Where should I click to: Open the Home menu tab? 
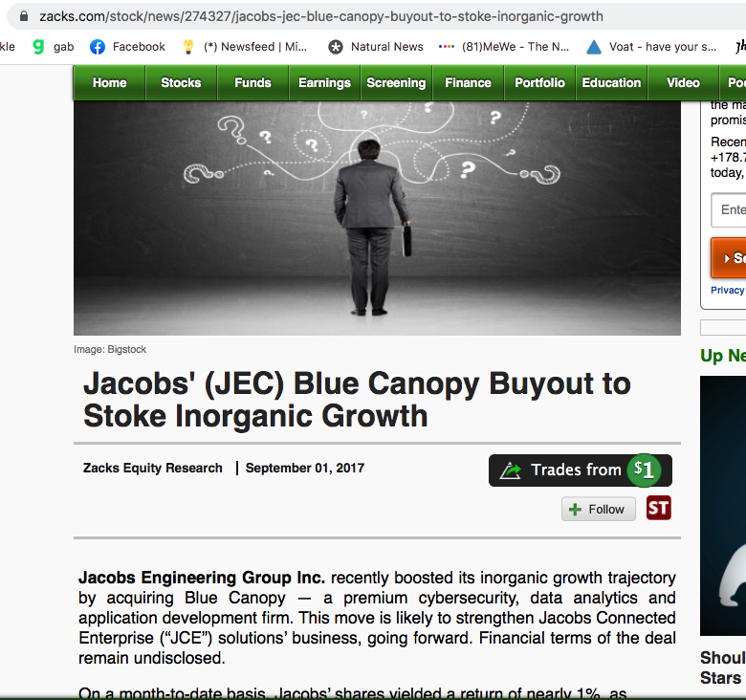(109, 83)
